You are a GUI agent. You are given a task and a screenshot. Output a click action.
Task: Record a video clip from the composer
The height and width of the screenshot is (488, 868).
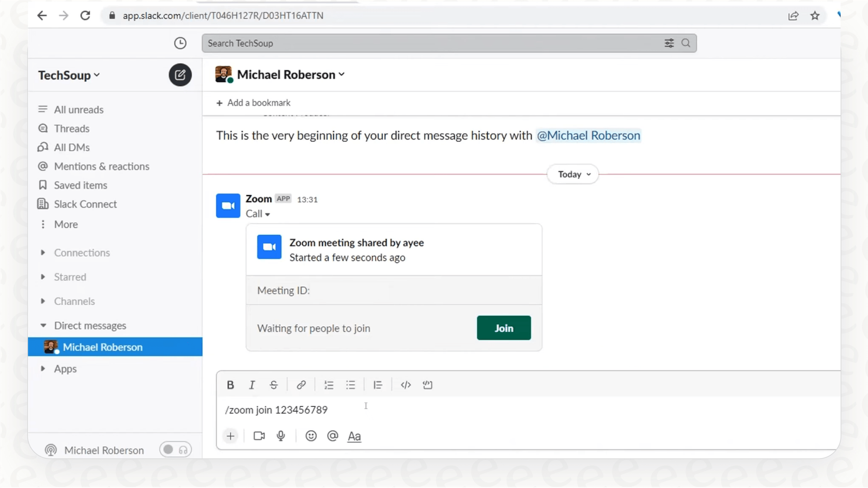coord(258,436)
